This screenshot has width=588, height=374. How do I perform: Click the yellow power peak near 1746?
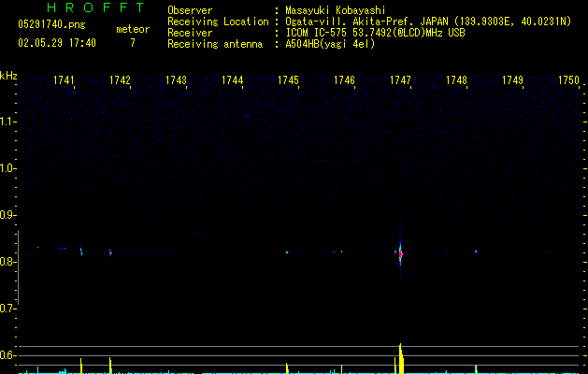point(341,368)
